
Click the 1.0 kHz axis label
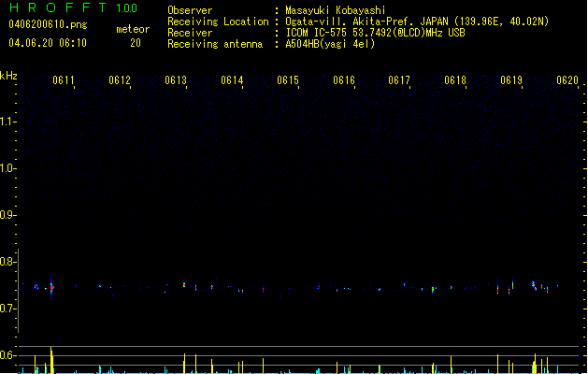tap(7, 168)
